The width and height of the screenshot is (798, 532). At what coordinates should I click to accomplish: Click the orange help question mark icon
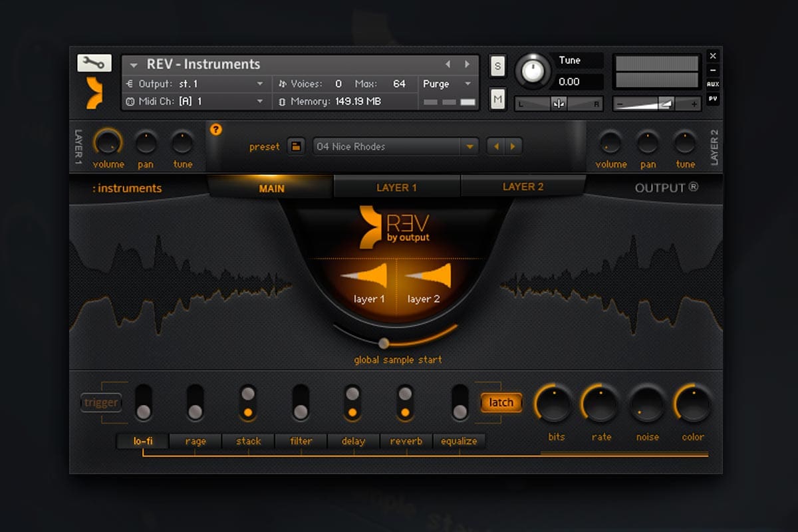coord(215,129)
